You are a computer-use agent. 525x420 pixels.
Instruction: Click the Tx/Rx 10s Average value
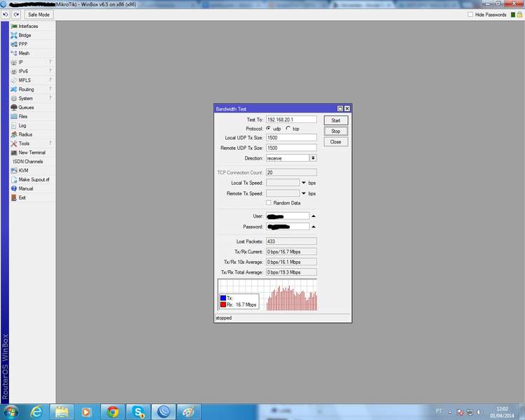click(291, 262)
